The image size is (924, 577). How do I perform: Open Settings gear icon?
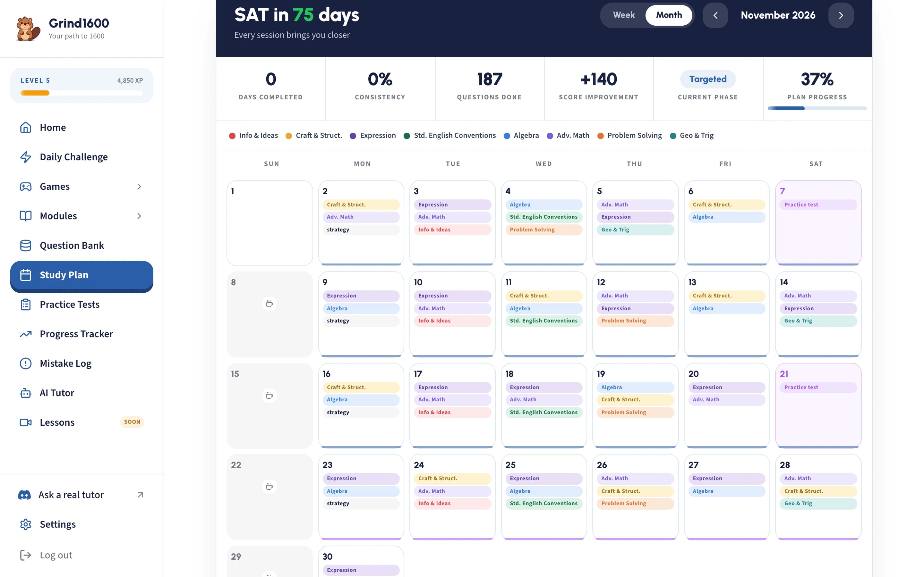(x=26, y=524)
